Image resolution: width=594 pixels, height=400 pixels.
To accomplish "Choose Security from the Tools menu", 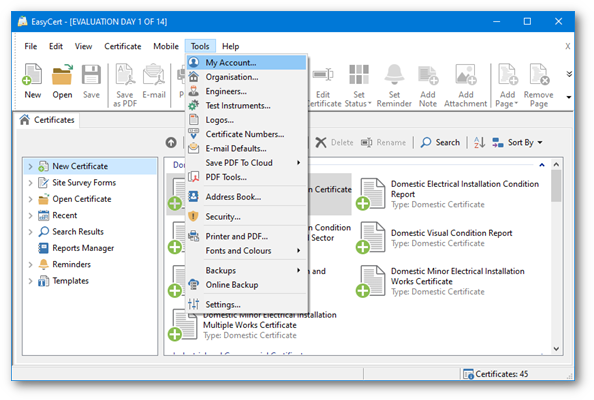I will pyautogui.click(x=246, y=217).
